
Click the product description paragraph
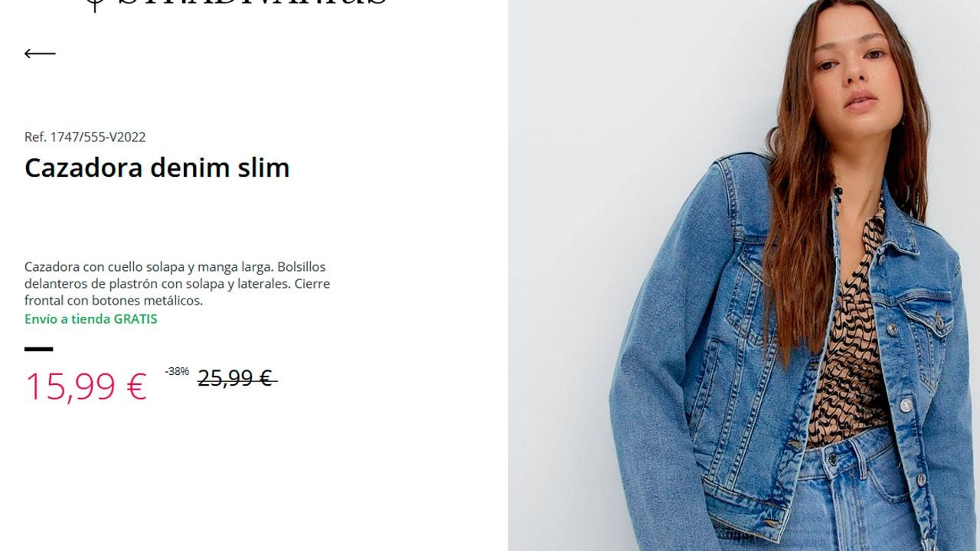(178, 284)
